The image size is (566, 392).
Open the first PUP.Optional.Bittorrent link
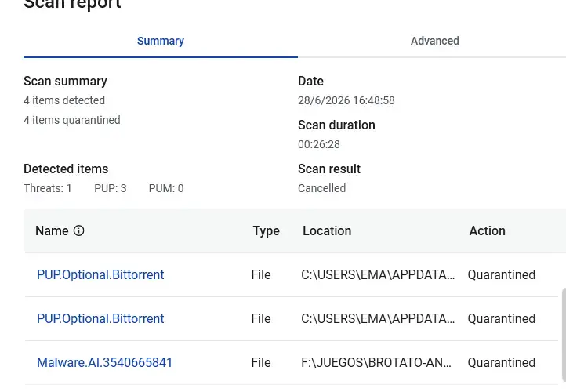[x=100, y=274]
